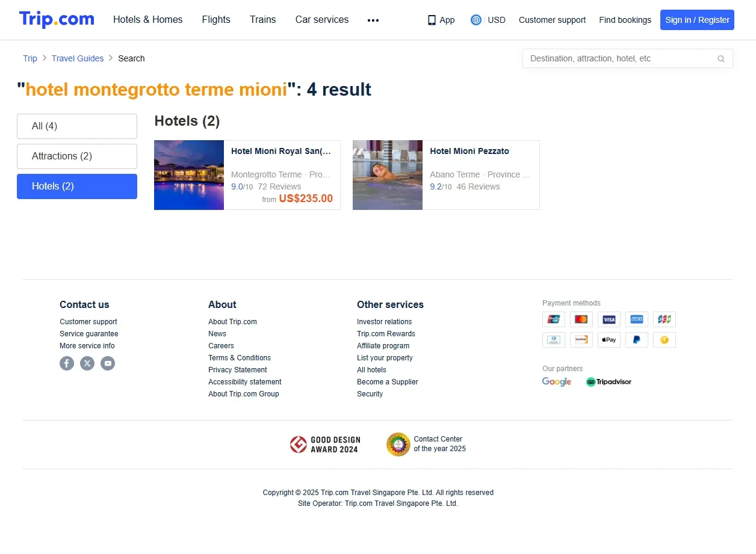Select the Attractions (2) filter tab
Screen dimensions: 756x554
tap(77, 156)
